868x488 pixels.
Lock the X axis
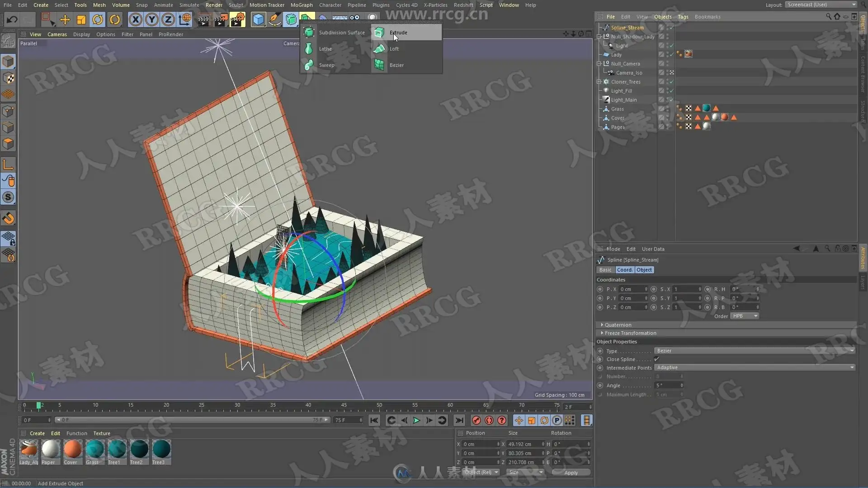(x=135, y=19)
